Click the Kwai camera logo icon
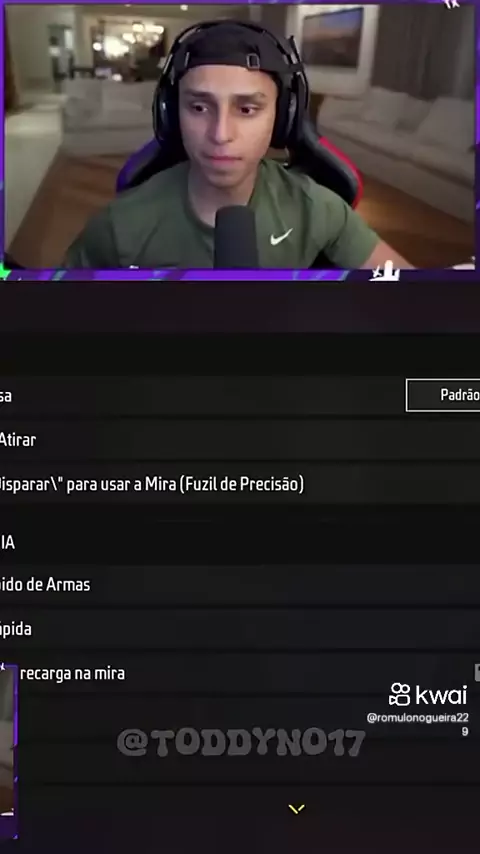This screenshot has width=480, height=854. click(x=399, y=694)
